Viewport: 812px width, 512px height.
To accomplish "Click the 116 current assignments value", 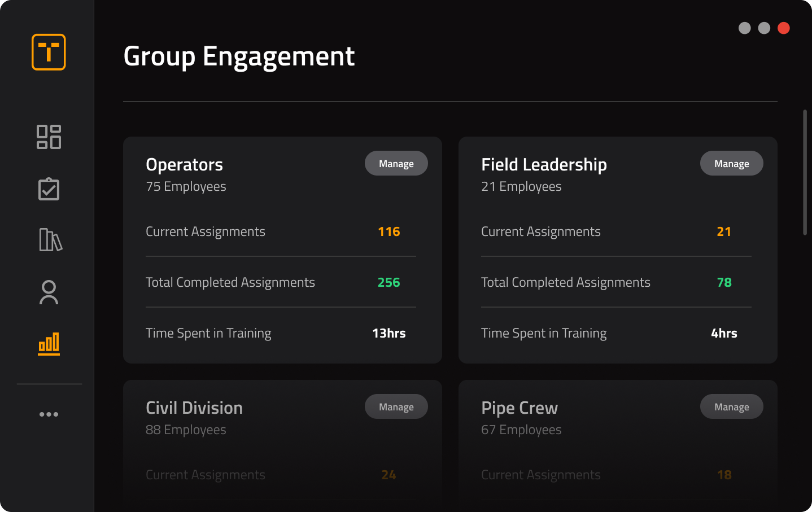I will tap(389, 231).
